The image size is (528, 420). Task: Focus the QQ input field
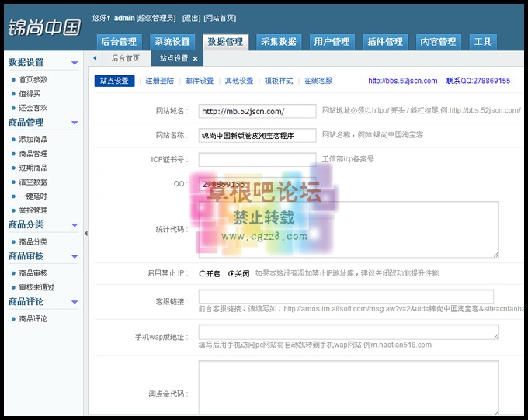[257, 184]
